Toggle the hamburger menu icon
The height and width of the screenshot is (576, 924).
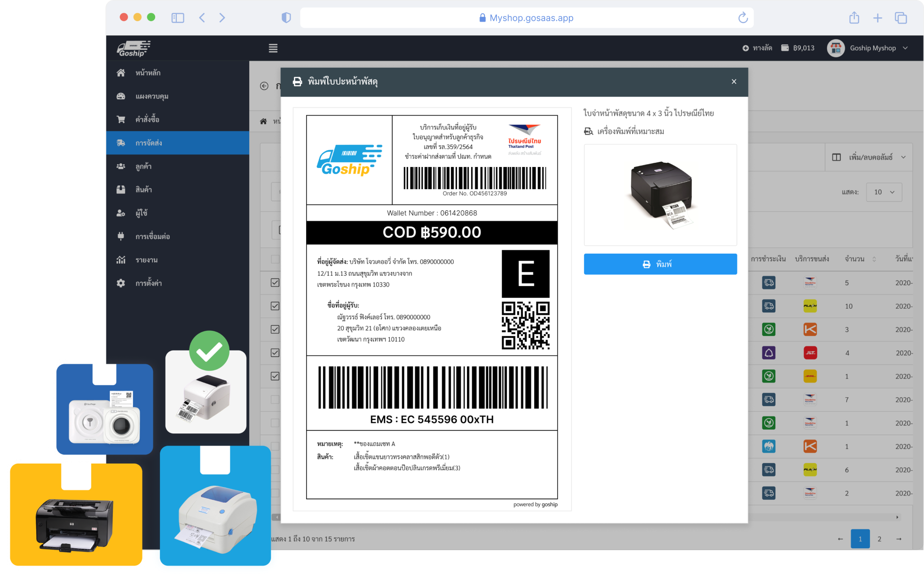[273, 48]
